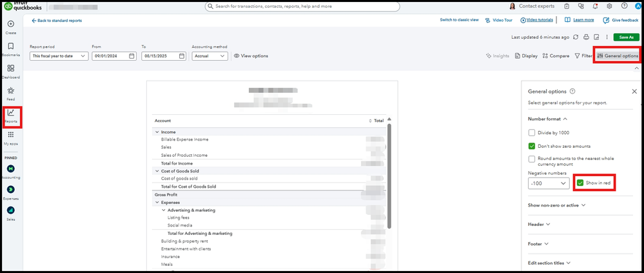Open My apps grid icon
Image resolution: width=644 pixels, height=273 pixels.
(x=11, y=135)
